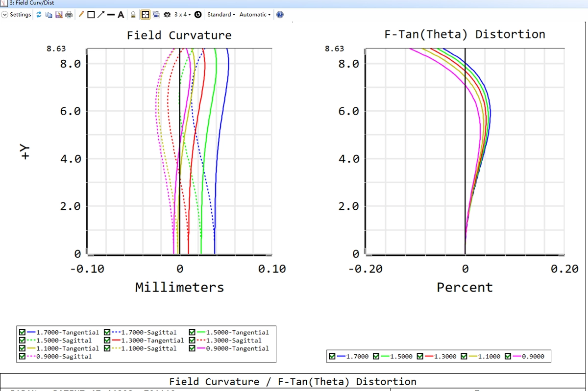Click the copy to clipboard icon
The width and height of the screenshot is (588, 392).
pos(49,15)
